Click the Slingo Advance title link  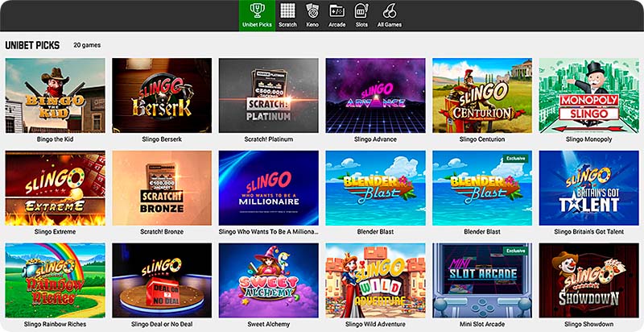(x=375, y=139)
